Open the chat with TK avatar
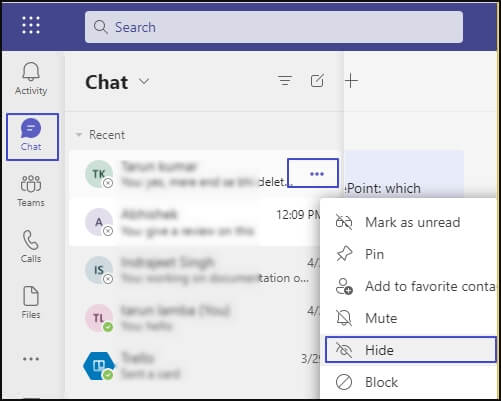 (x=99, y=174)
